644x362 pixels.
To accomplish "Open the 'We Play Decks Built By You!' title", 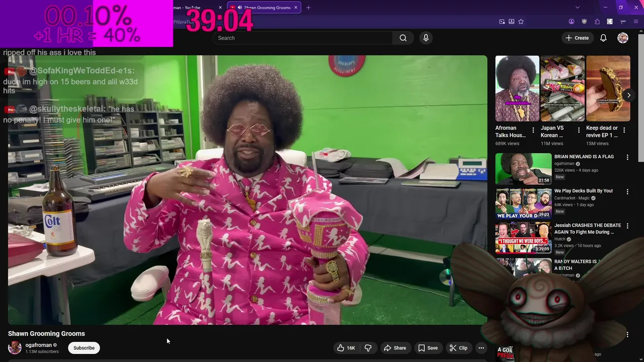I will [584, 191].
